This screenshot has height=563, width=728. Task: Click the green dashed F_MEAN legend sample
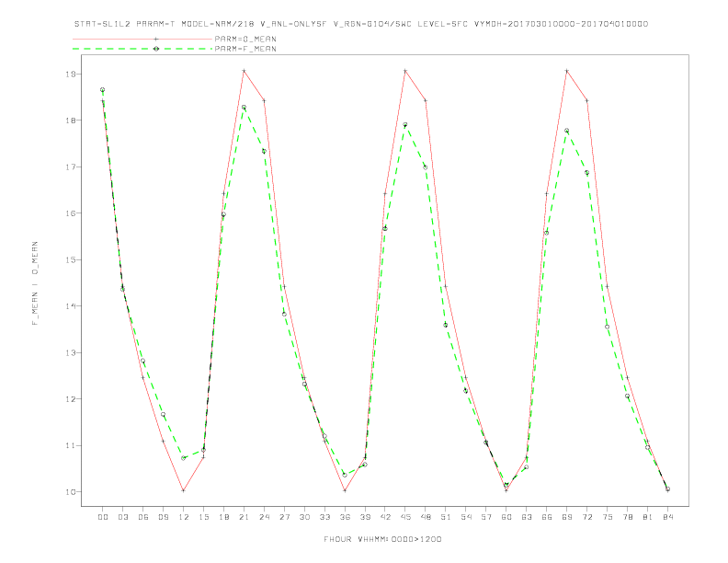(x=142, y=49)
